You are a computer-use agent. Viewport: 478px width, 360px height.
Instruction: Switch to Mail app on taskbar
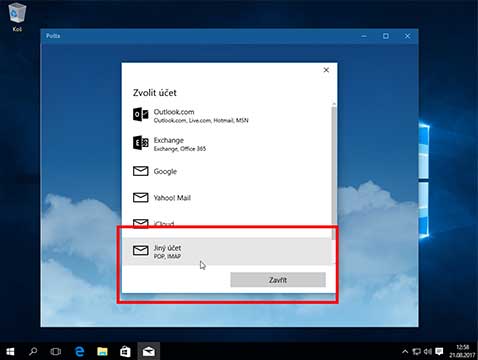(x=149, y=351)
